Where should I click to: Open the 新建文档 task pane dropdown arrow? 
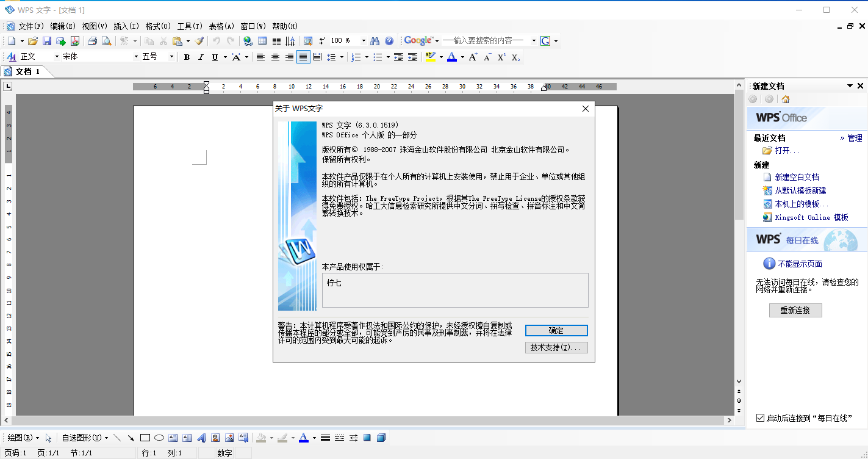tap(850, 86)
